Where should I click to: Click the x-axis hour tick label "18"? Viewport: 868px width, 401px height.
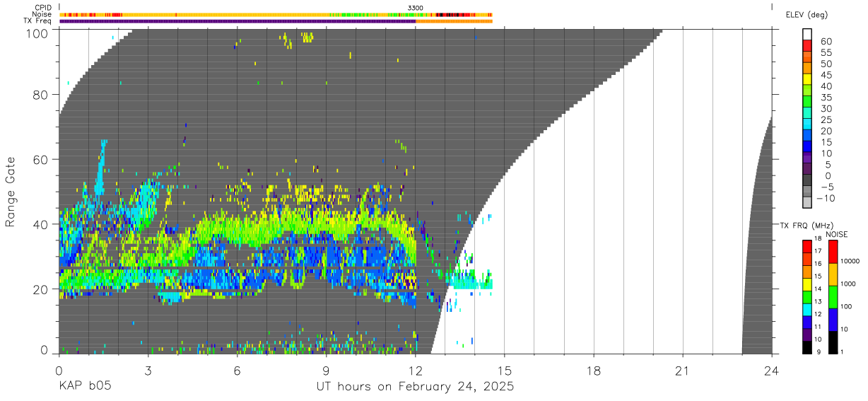pyautogui.click(x=594, y=370)
